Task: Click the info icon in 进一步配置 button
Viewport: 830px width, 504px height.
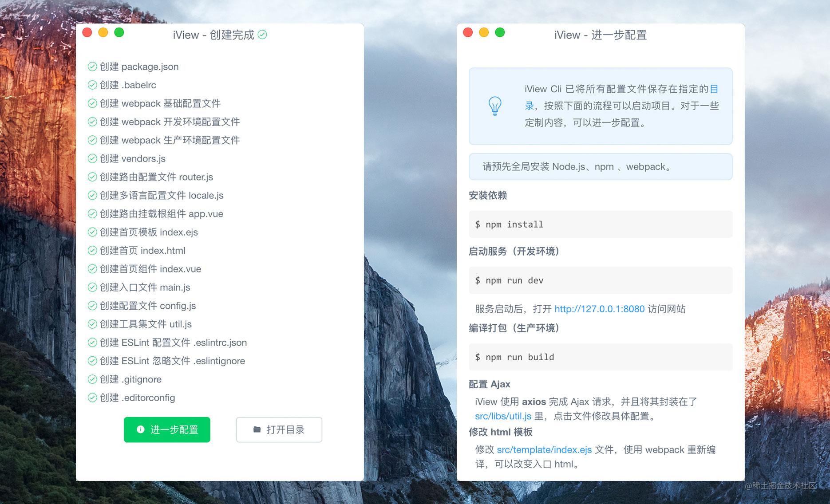Action: (141, 429)
